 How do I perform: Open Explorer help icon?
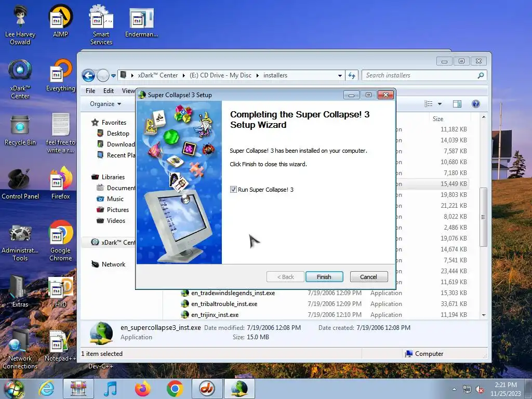476,104
